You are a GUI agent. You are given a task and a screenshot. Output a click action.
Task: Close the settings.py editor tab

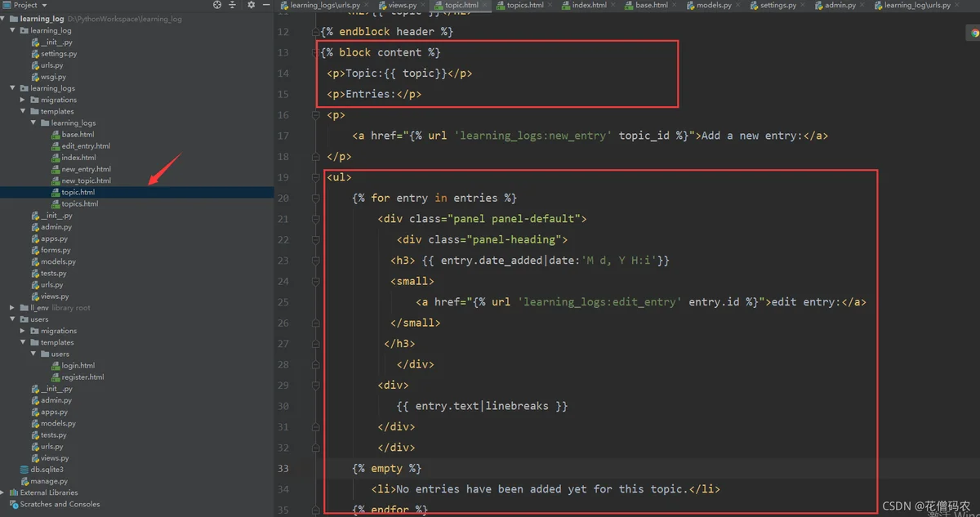(x=803, y=6)
